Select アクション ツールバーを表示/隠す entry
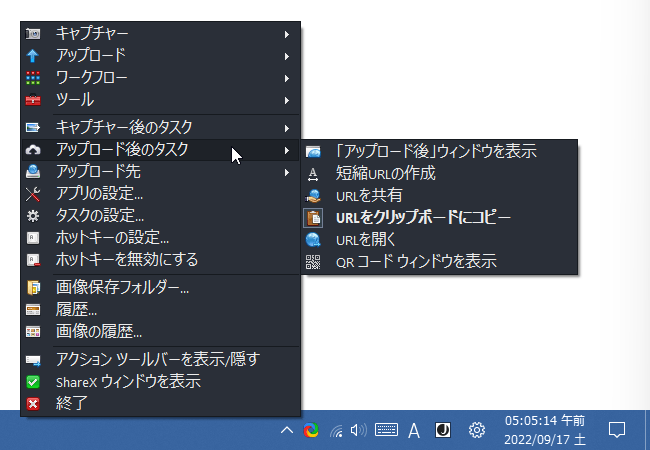 pos(160,360)
